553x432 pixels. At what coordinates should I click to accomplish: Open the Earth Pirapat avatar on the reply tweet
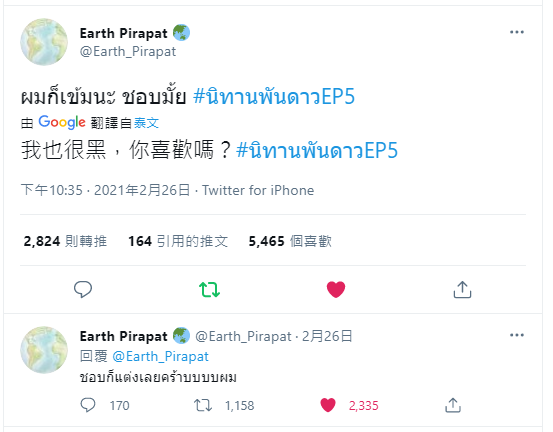(x=44, y=349)
